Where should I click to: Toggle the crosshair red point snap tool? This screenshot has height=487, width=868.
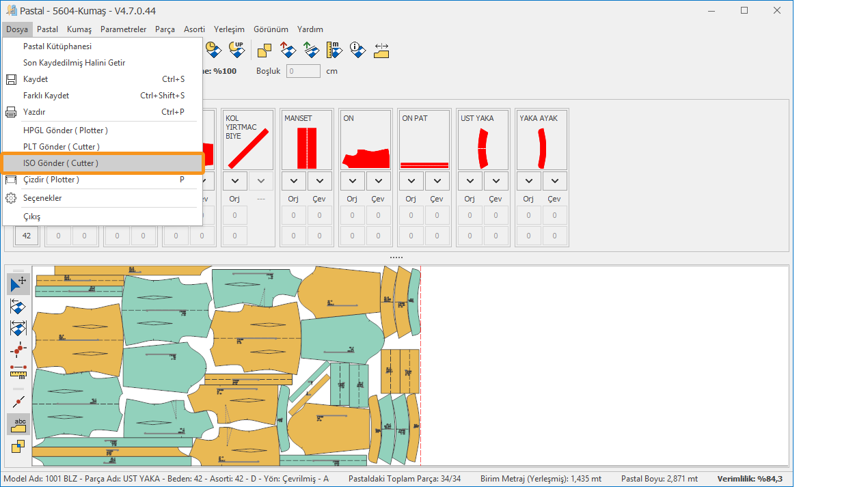coord(18,350)
